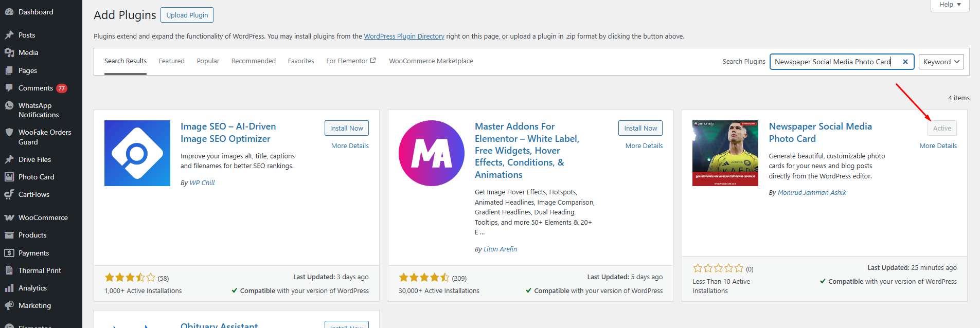Viewport: 980px width, 328px height.
Task: Click the Search Plugins text field
Action: [833, 62]
